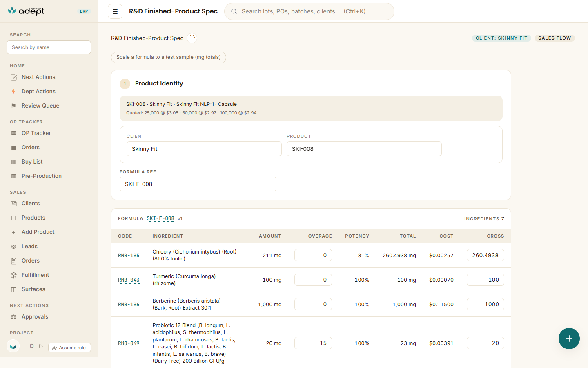This screenshot has height=368, width=588.
Task: Edit the gross field for Chicory
Action: [x=486, y=255]
